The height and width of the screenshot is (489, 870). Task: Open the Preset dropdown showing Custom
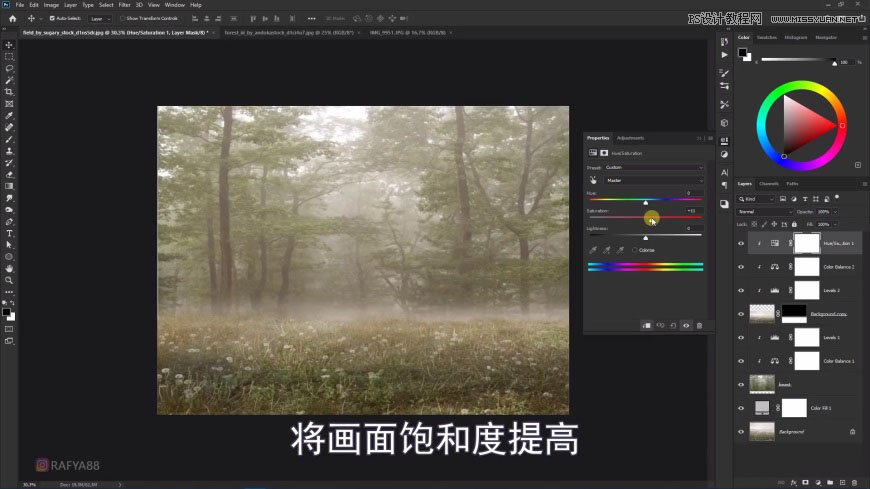654,167
